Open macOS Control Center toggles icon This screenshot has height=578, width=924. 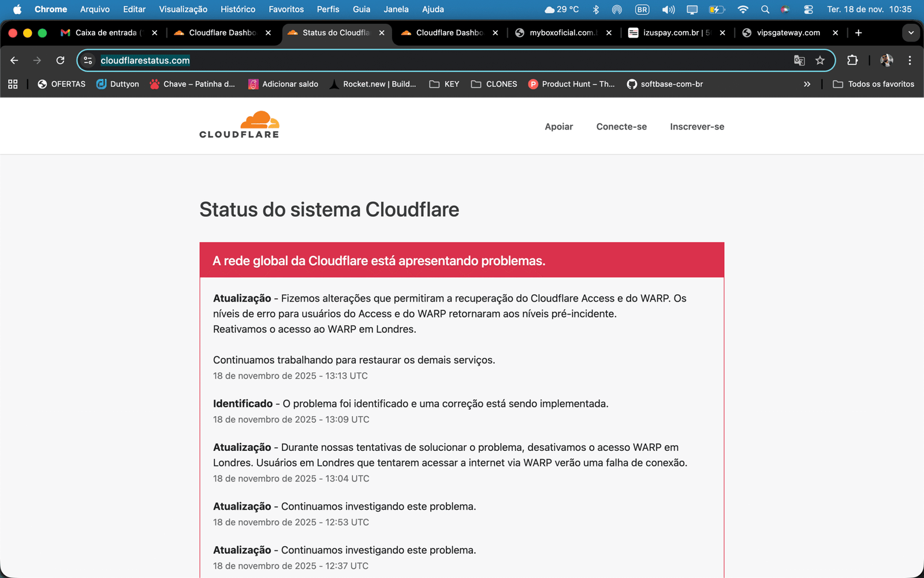808,9
